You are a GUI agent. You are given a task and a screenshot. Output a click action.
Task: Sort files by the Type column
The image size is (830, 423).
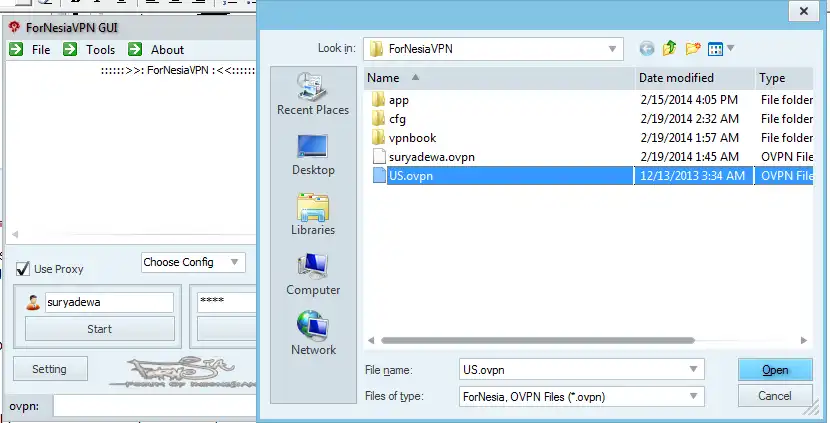pyautogui.click(x=784, y=78)
